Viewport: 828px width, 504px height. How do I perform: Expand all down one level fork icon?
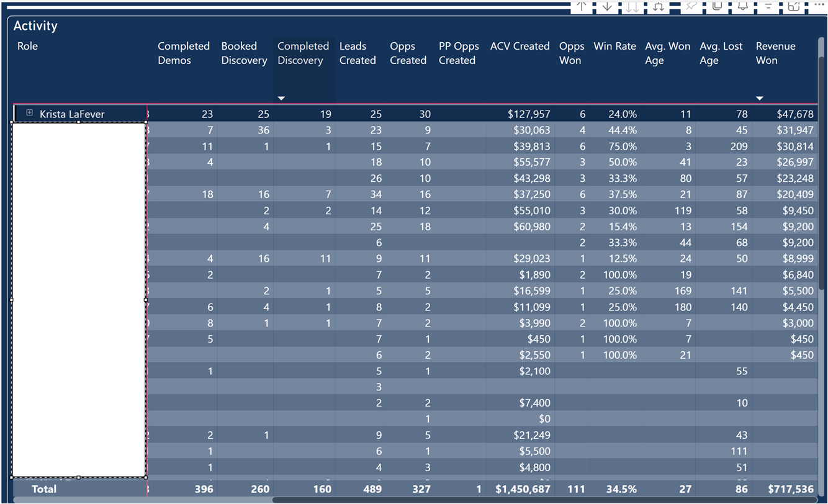click(659, 6)
